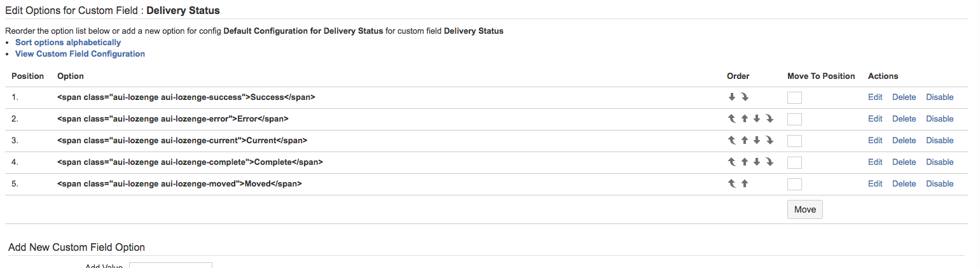Click the Add Value text field
980x268 pixels.
click(x=170, y=265)
